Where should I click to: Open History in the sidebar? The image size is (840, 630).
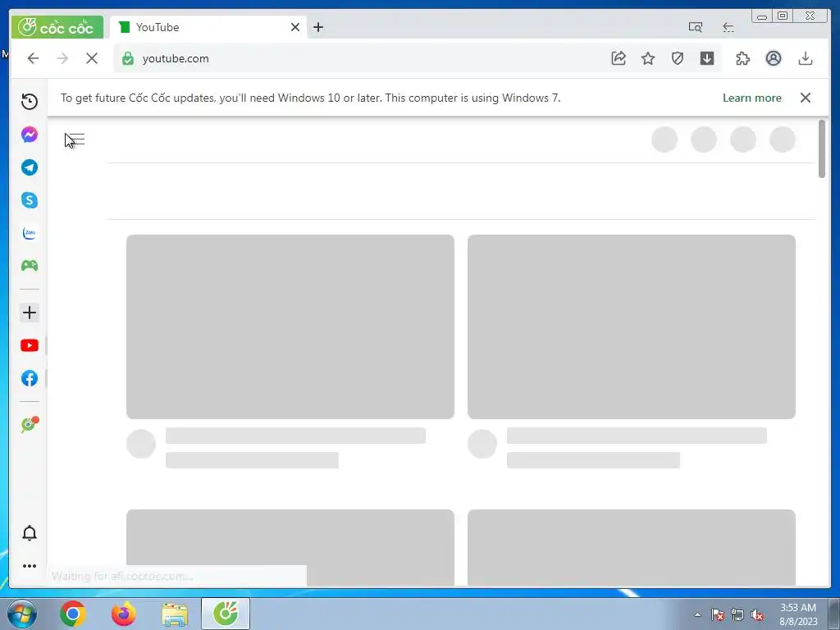[30, 101]
